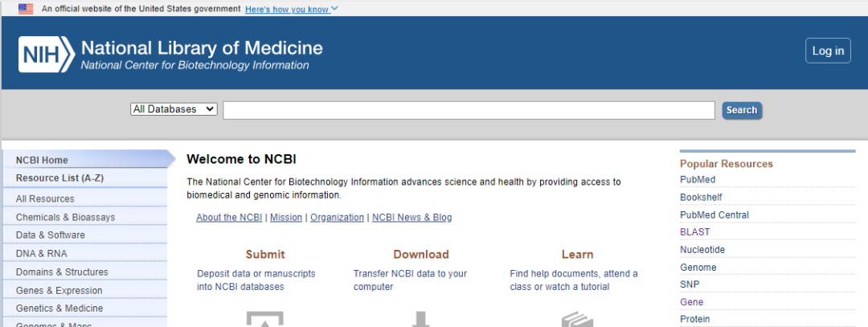Click the Submit upload icon

(x=264, y=320)
